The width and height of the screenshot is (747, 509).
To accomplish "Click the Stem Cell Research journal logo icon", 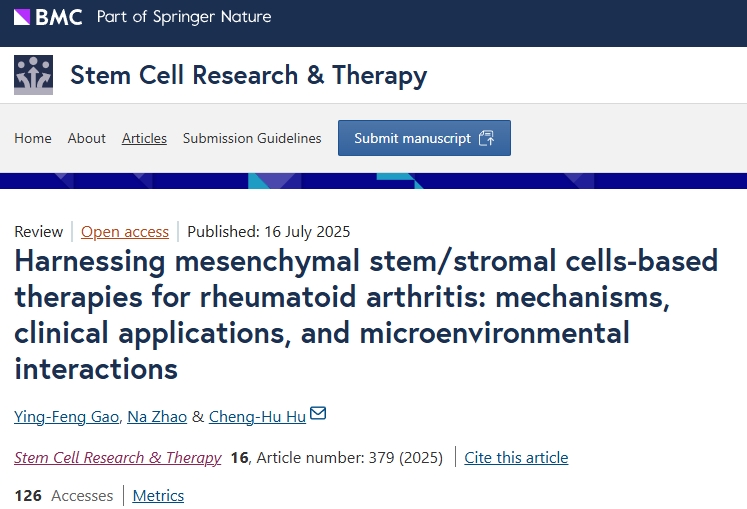I will pos(33,76).
